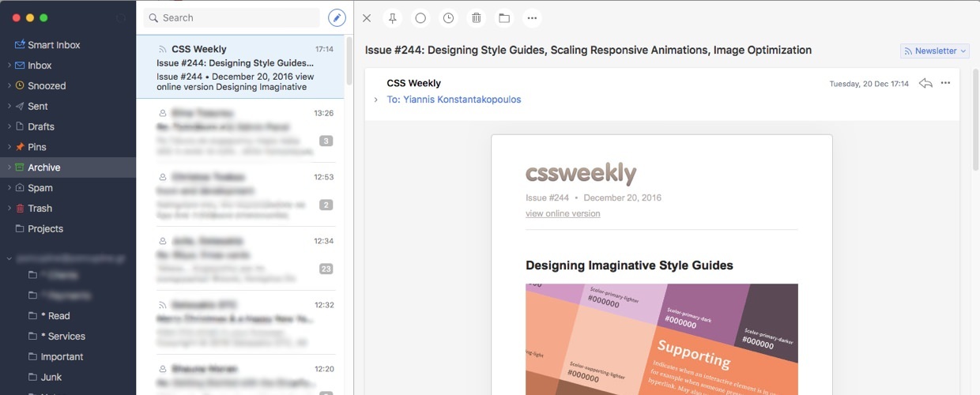Expand the Inbox chevron

tap(9, 66)
